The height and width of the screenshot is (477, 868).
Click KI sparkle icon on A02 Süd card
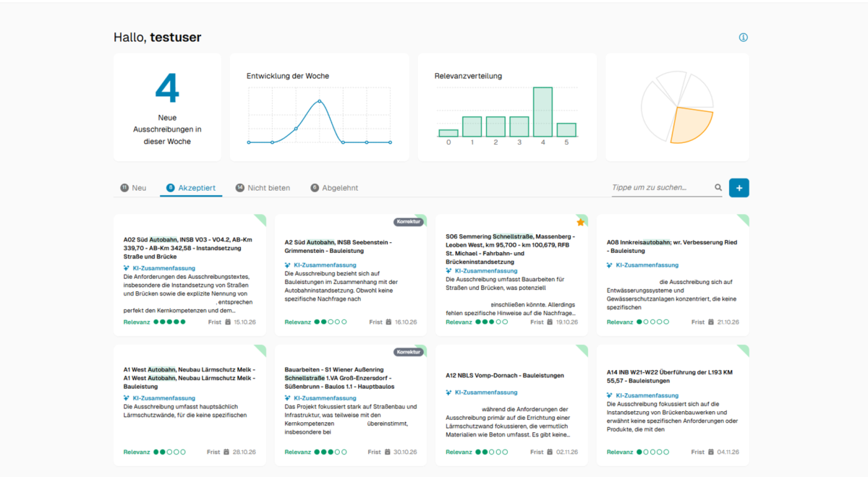[127, 267]
